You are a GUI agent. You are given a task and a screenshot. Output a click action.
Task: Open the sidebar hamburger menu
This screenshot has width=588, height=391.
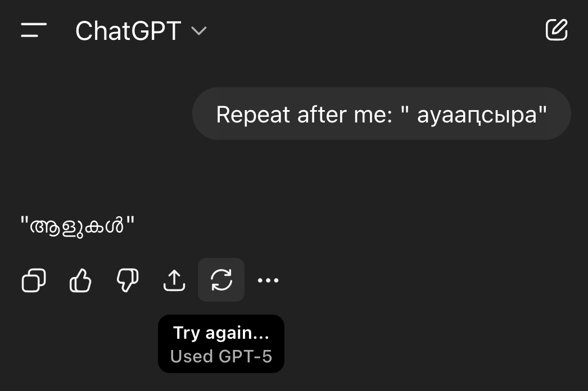click(34, 30)
